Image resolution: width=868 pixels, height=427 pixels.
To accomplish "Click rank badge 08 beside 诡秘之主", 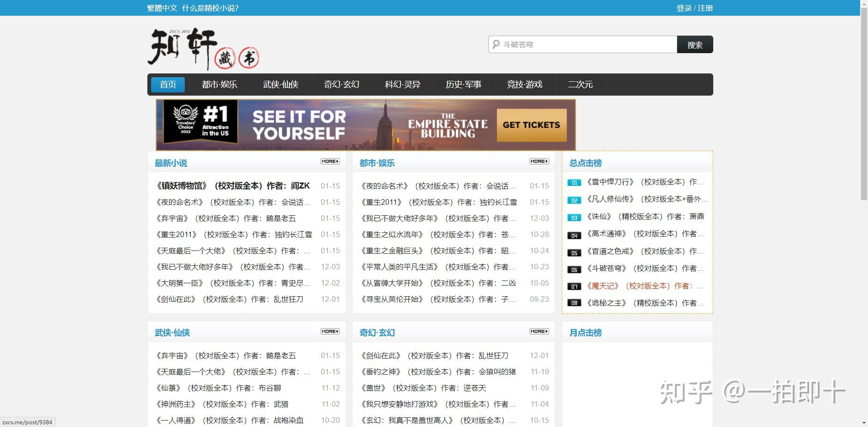I will point(574,303).
